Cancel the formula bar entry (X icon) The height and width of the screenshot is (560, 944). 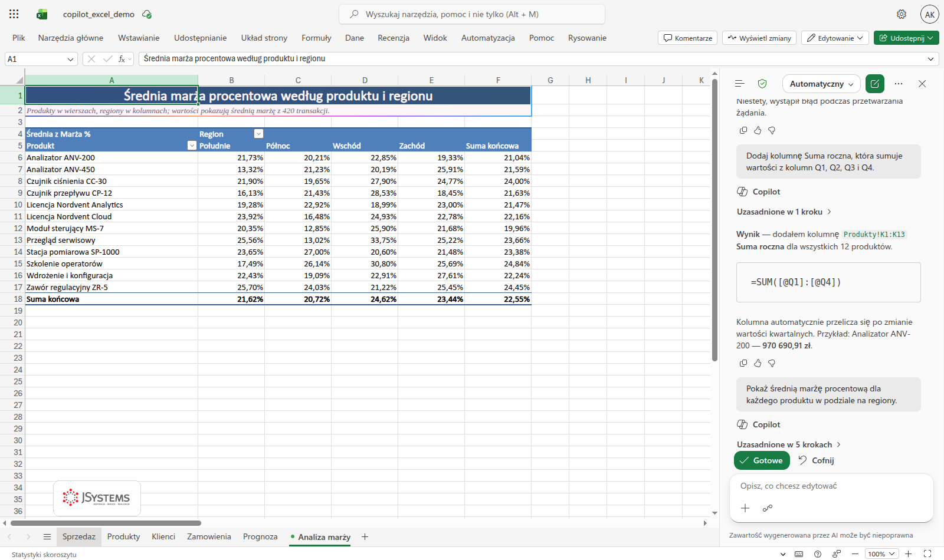coord(91,59)
